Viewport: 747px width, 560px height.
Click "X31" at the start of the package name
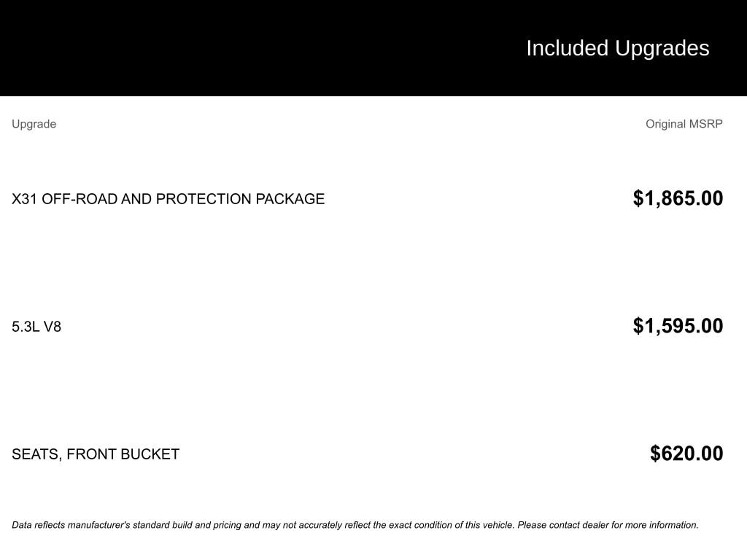(x=25, y=199)
